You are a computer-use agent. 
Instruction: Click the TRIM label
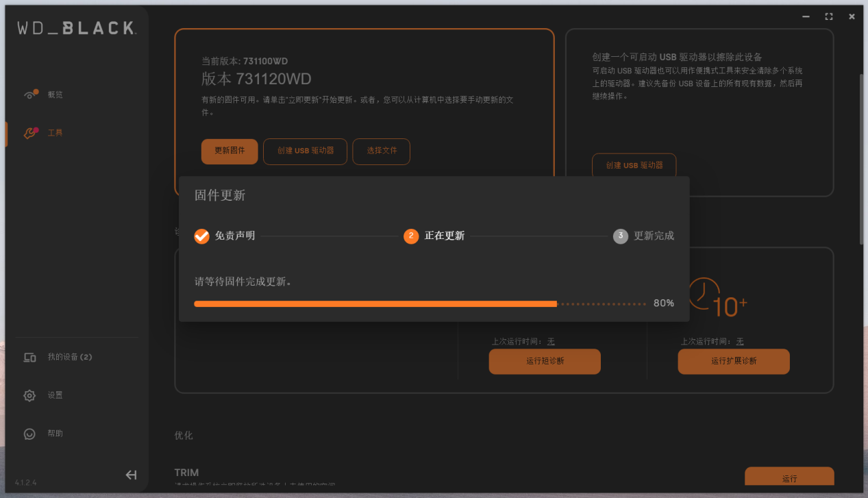(186, 473)
